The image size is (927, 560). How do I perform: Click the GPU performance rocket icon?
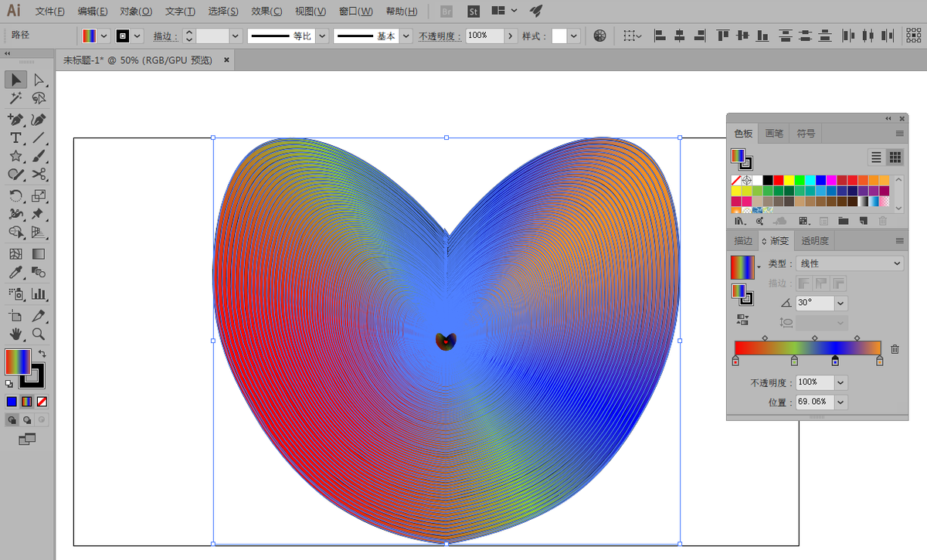(x=535, y=12)
